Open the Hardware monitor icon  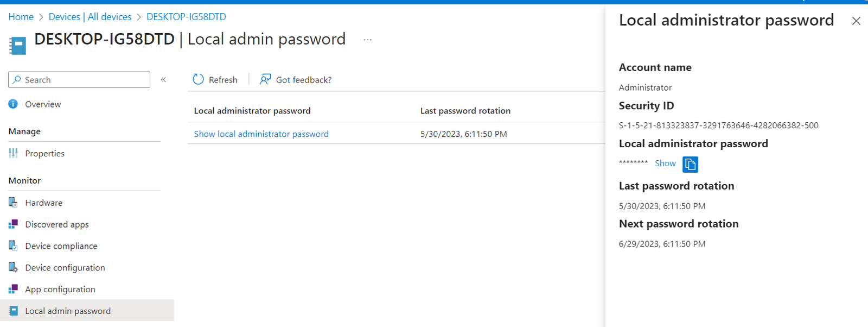point(12,202)
